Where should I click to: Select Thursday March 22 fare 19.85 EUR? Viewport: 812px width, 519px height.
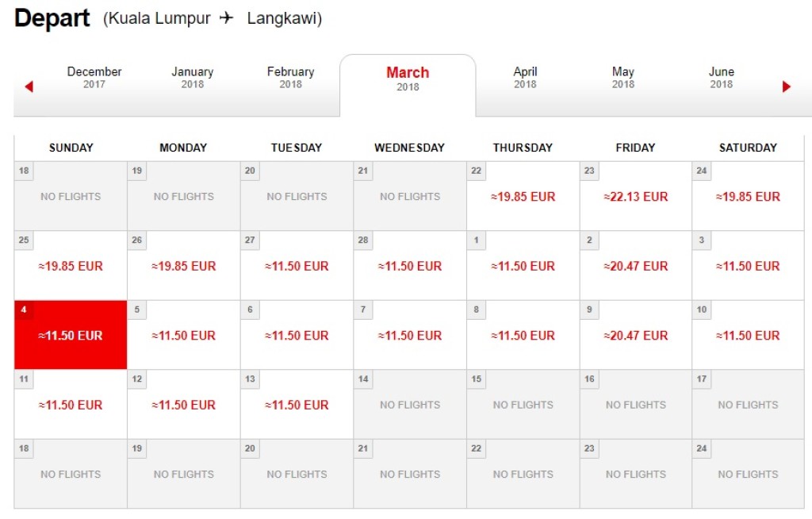pos(523,197)
